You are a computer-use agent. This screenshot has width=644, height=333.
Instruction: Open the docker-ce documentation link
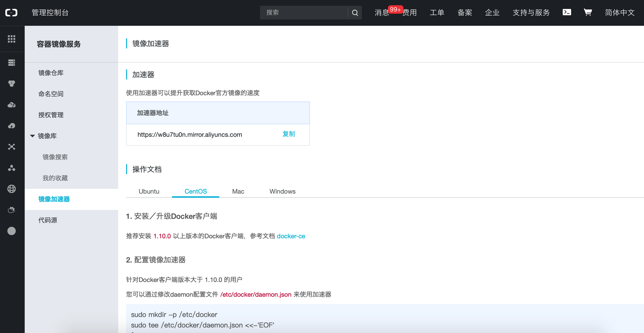[291, 236]
